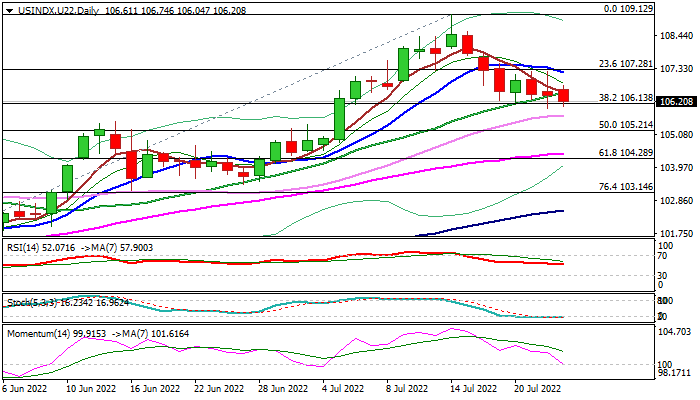Select the RSI(14) 52.0716 indicator label

tap(41, 247)
